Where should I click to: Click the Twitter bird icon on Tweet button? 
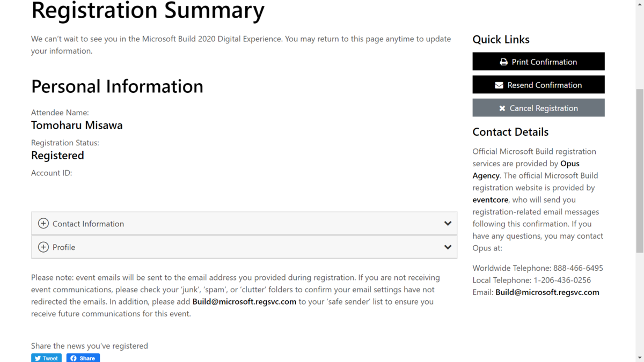(38, 358)
